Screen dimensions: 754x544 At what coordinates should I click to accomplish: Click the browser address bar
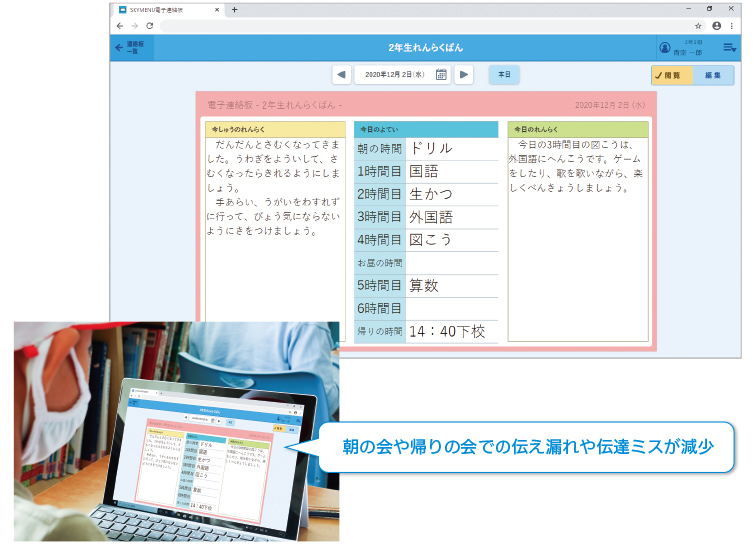[426, 26]
